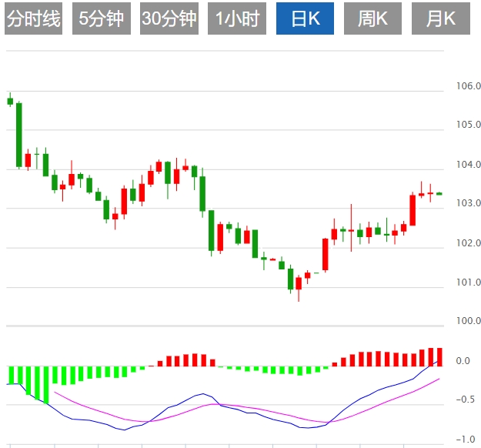Click the rightmost red MACD histogram bar
Viewport: 481px width, 448px height.
coord(439,357)
